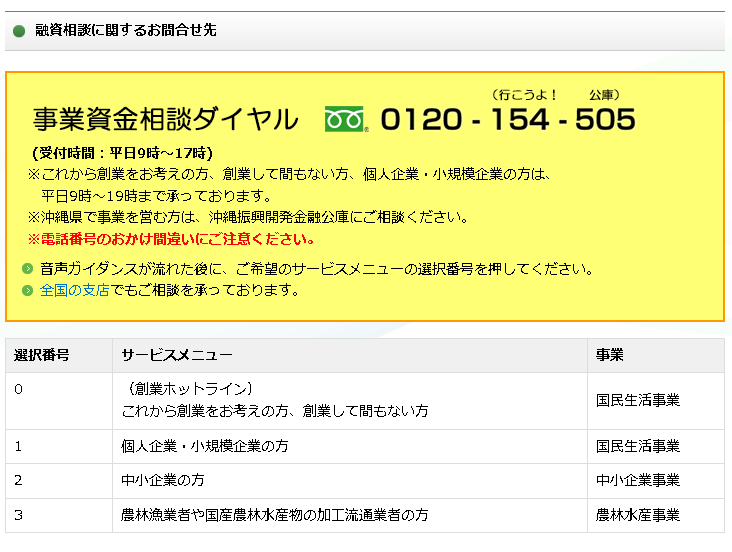This screenshot has width=732, height=552.
Task: Click green bullet beside 融資相談に関するお問合せ先 heading
Action: [x=18, y=31]
